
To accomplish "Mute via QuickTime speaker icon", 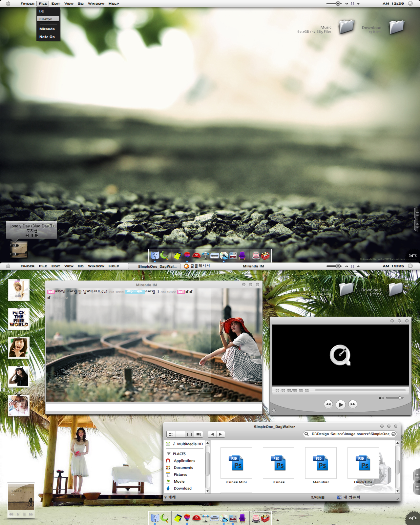I will 381,398.
